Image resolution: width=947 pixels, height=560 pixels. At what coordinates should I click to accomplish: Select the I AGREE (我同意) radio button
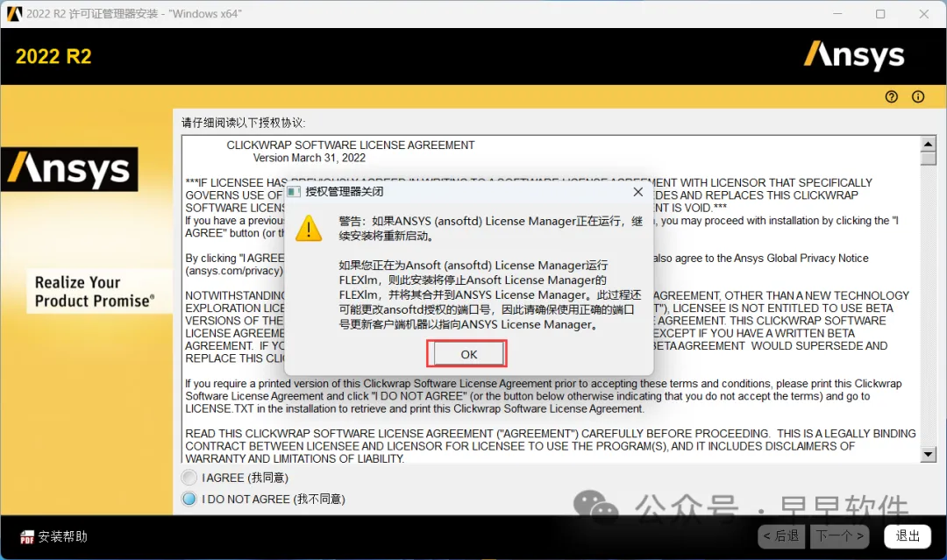point(189,478)
